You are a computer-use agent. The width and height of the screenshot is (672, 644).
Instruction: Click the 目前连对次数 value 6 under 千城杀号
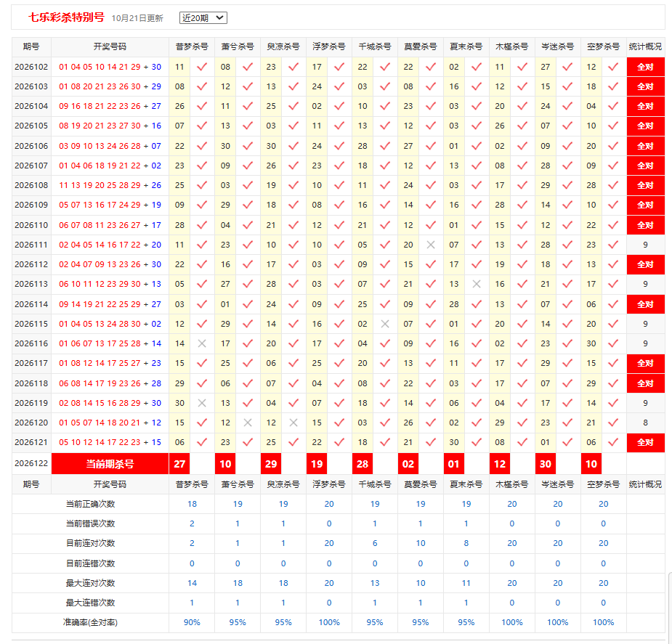[x=375, y=543]
